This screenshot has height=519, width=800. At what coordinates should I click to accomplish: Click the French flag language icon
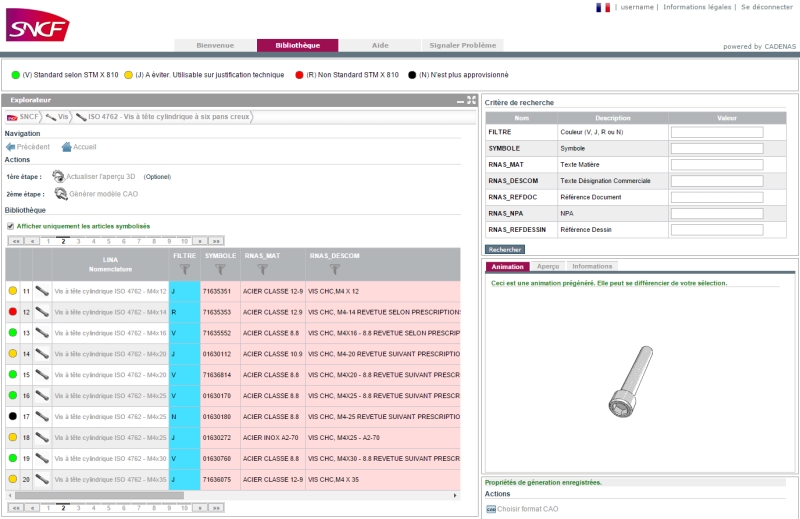tap(603, 7)
